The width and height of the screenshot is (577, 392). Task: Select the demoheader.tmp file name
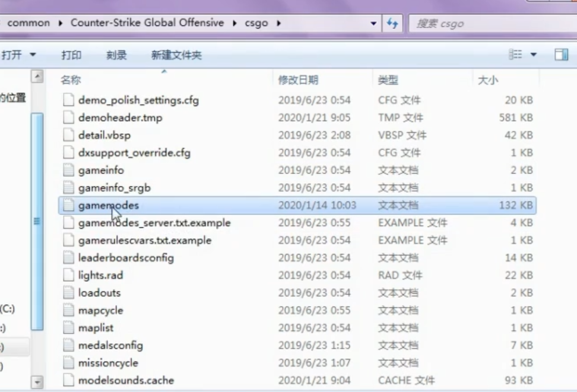click(120, 117)
